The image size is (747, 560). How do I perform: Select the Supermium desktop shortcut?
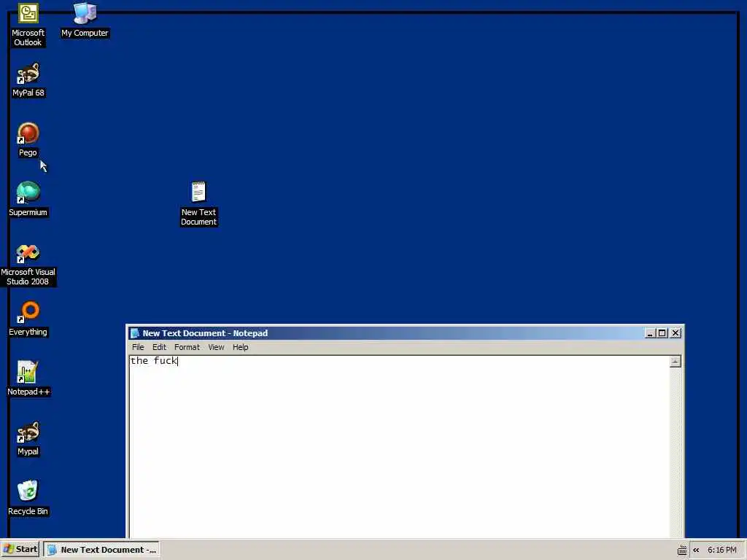(x=28, y=199)
